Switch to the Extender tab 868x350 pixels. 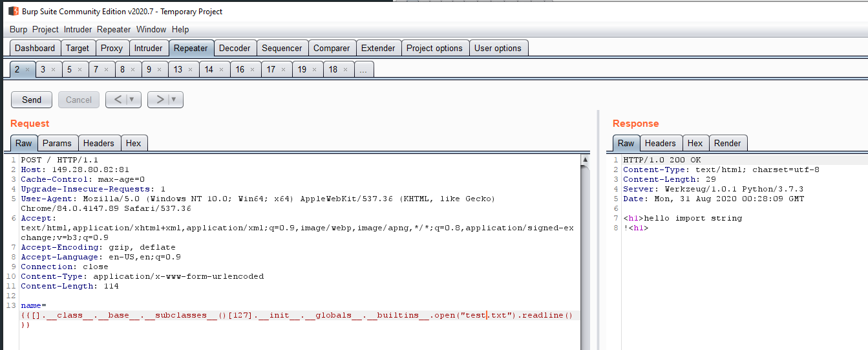(378, 48)
